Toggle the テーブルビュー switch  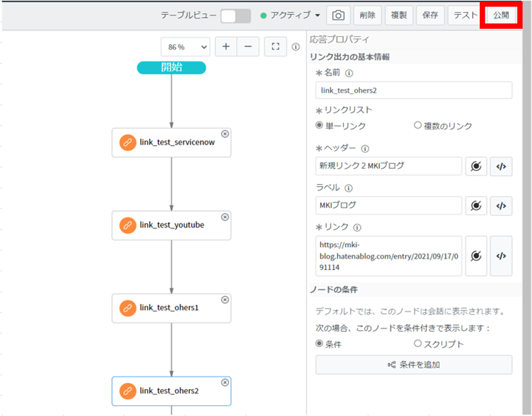pyautogui.click(x=236, y=16)
